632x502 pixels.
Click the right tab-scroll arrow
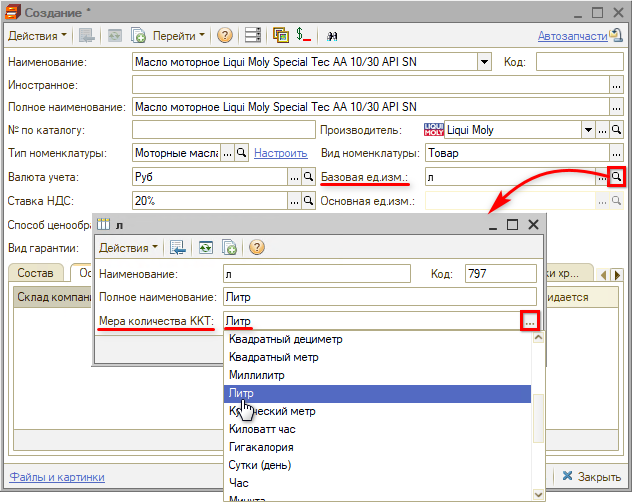(617, 275)
